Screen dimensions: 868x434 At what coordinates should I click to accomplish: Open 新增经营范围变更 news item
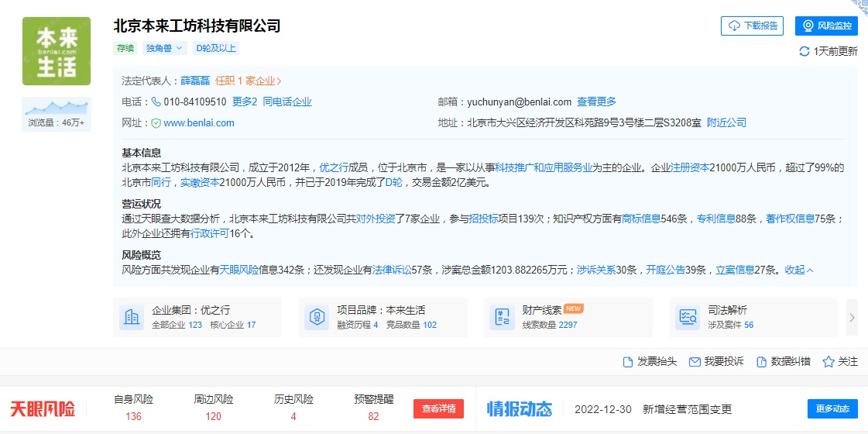pyautogui.click(x=687, y=410)
